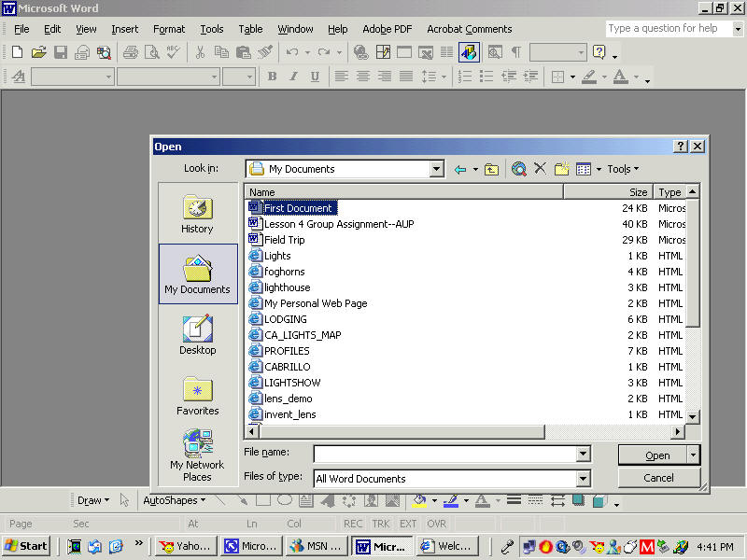Click Create New Folder icon
Viewport: 747px width, 560px height.
click(562, 169)
